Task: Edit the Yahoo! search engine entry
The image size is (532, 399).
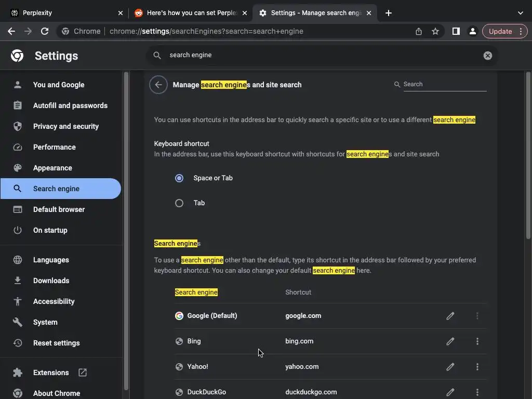Action: (x=450, y=367)
